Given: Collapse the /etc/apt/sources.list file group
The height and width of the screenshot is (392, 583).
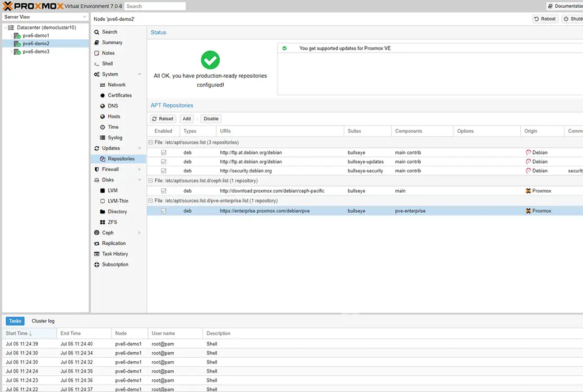Looking at the screenshot, I should [x=151, y=142].
